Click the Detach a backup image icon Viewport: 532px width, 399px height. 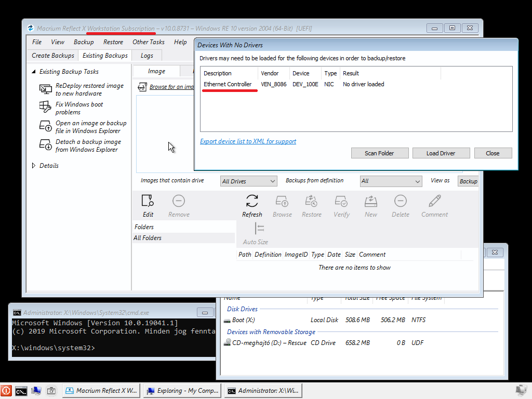[x=45, y=145]
